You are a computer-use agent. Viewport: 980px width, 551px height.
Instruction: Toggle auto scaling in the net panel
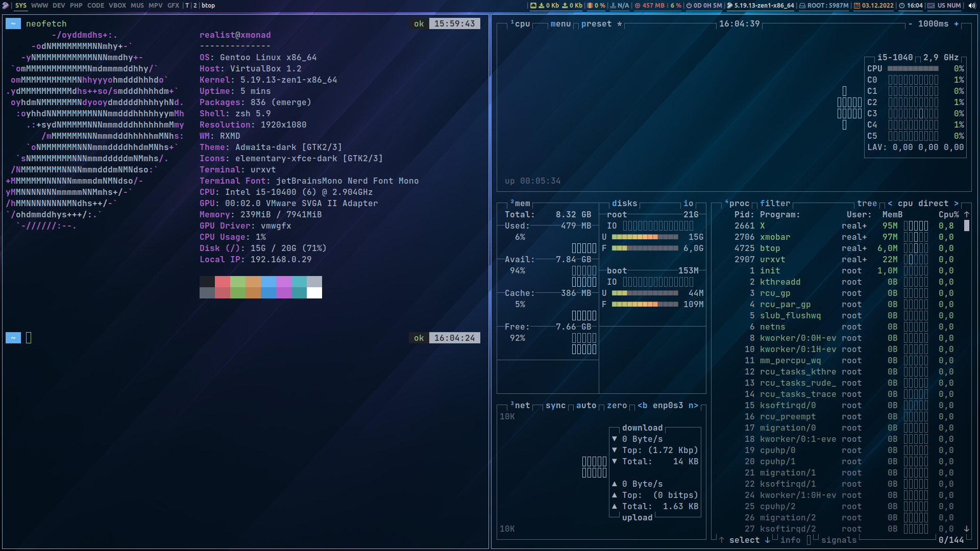tap(586, 405)
